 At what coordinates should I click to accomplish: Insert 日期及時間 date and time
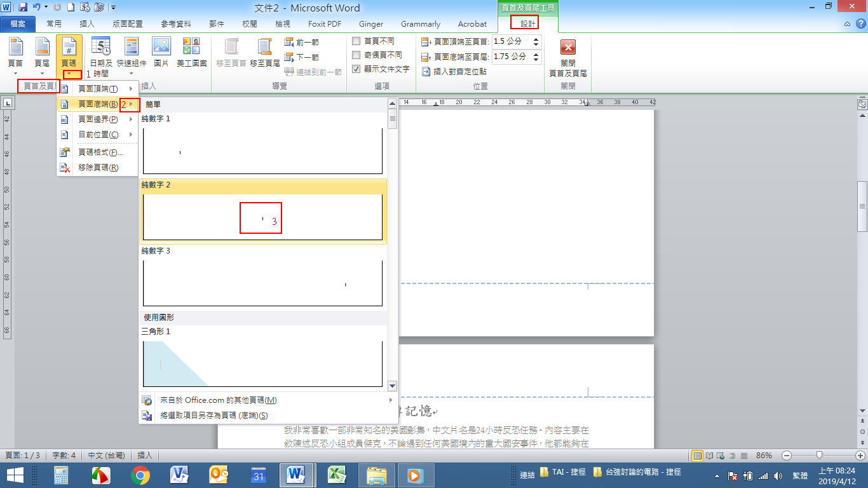click(x=100, y=56)
